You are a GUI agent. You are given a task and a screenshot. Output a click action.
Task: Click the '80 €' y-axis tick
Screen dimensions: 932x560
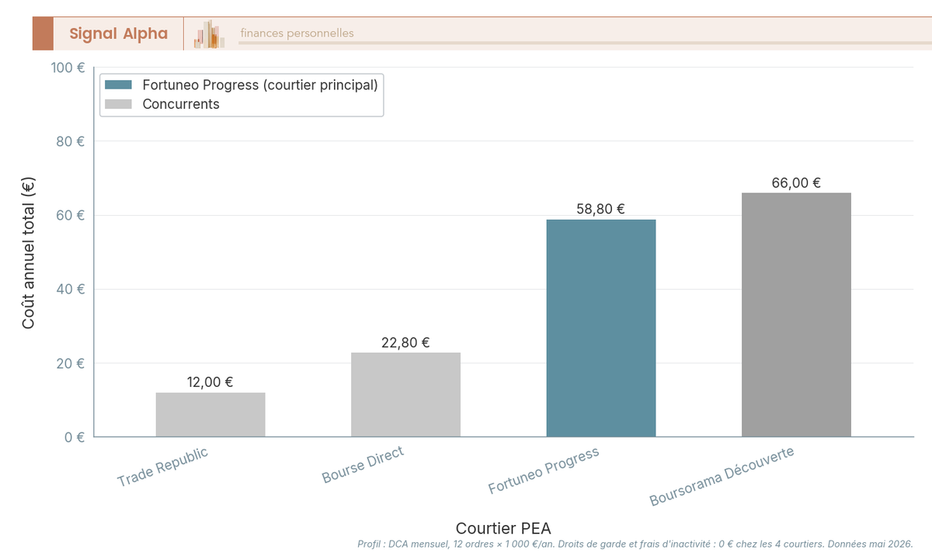[x=71, y=141]
